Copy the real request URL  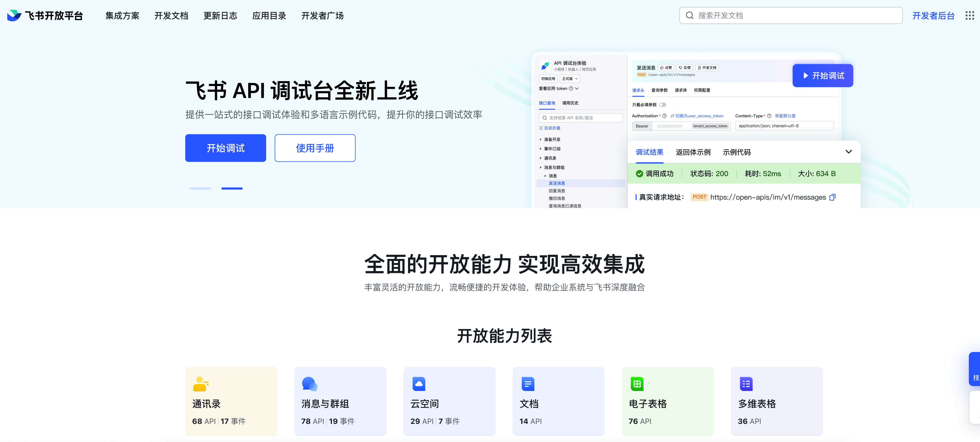[832, 197]
